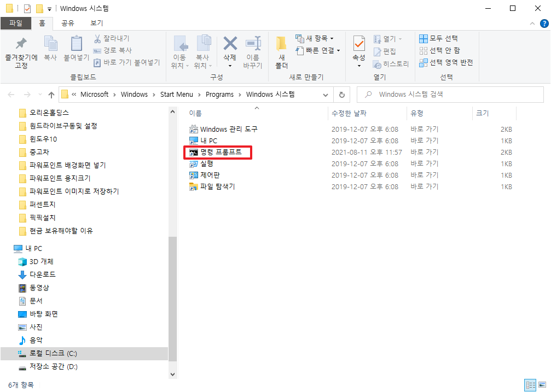Open 다운로드 (Downloads) in navigation pane
Screen dimensions: 551x392
[37, 274]
